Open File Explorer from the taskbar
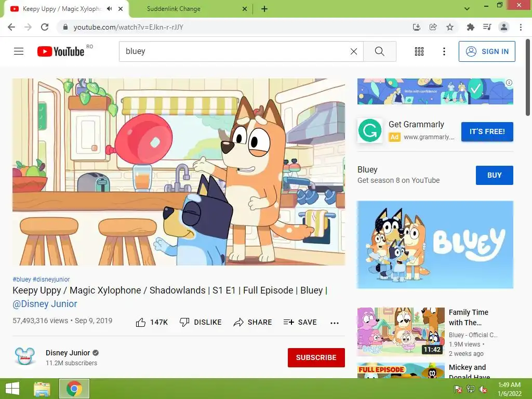Image resolution: width=532 pixels, height=399 pixels. click(42, 389)
